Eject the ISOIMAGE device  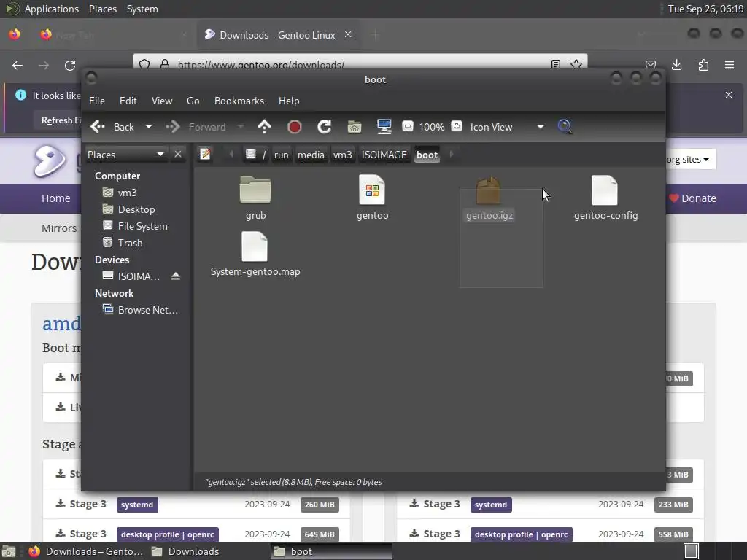(176, 276)
